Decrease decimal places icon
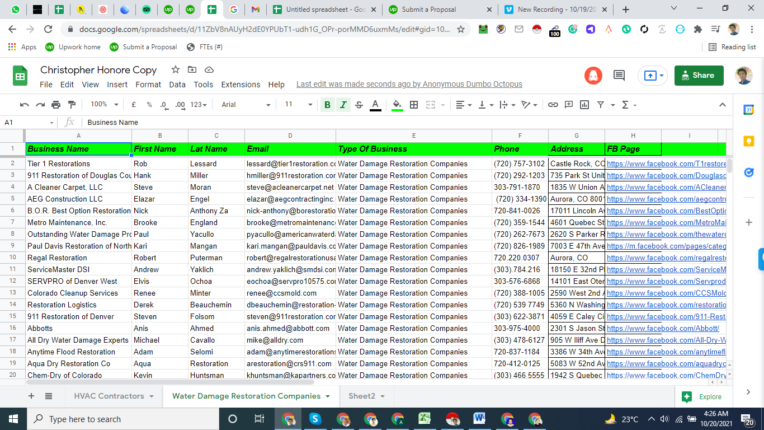This screenshot has width=764, height=430. point(164,105)
